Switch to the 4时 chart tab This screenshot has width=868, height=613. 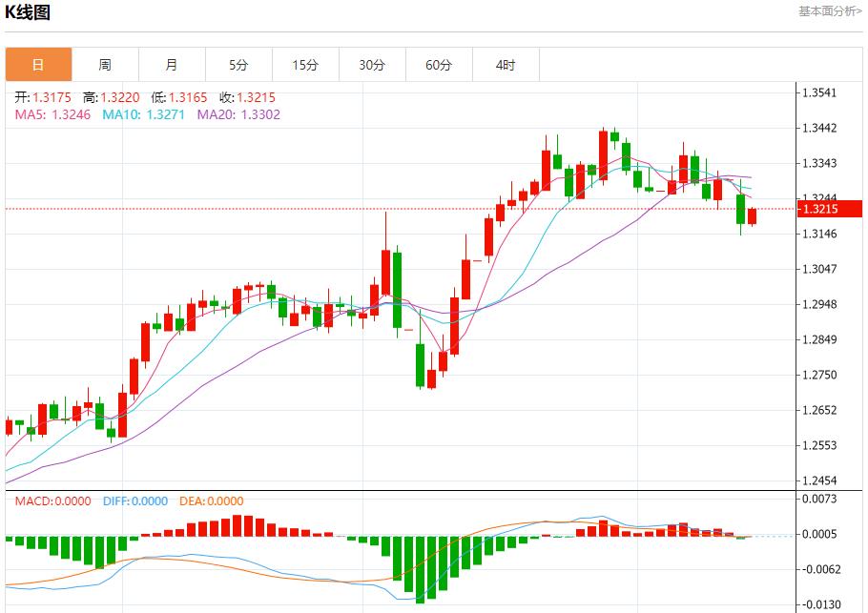506,65
